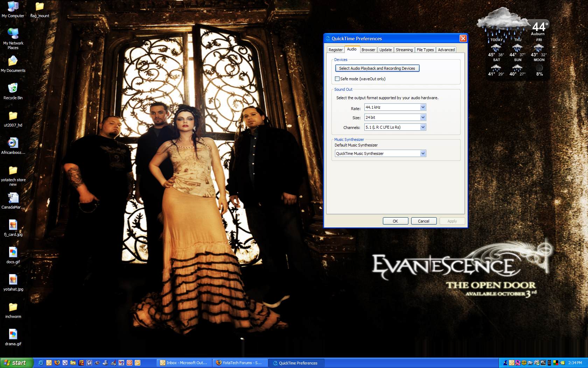Click QuickTime Preferences taskbar button
This screenshot has height=368, width=588.
click(x=296, y=363)
